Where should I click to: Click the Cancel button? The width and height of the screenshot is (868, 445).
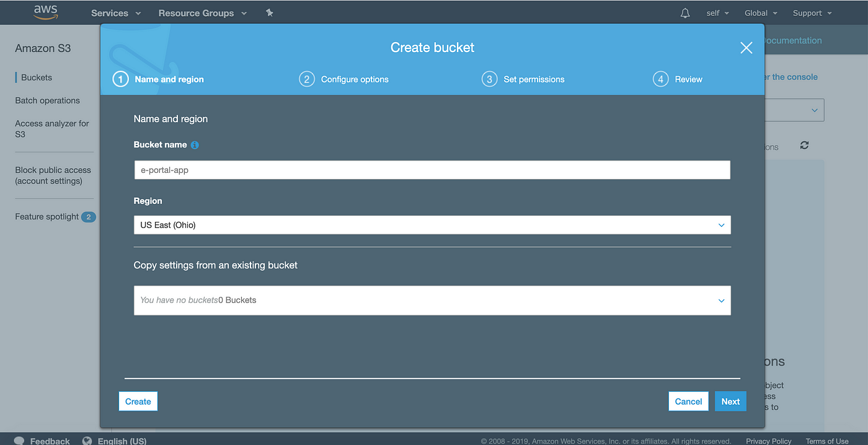point(688,402)
